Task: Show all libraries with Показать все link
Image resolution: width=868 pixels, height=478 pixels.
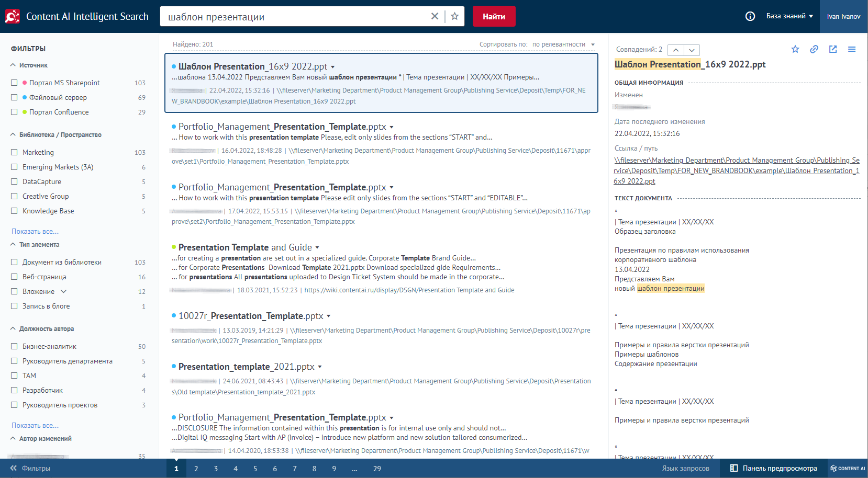Action: (35, 231)
